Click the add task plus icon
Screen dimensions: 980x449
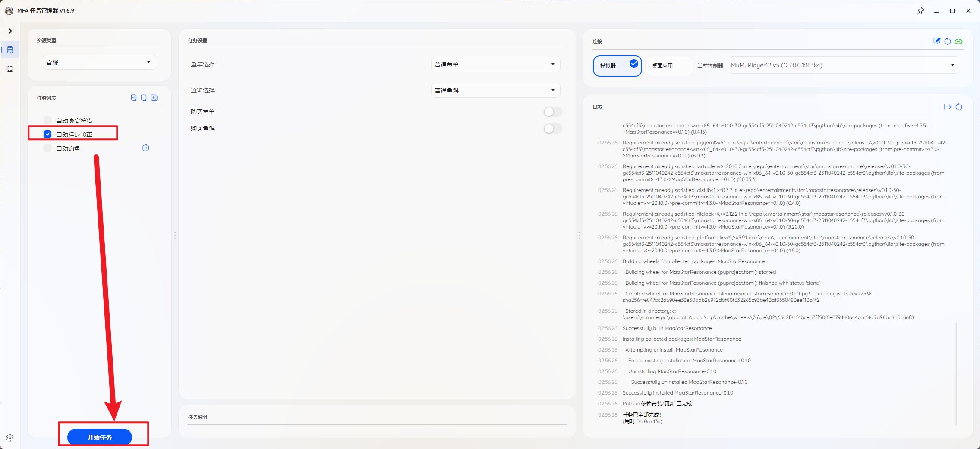coord(154,98)
